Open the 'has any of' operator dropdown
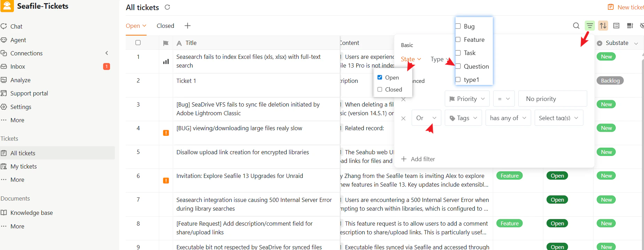The width and height of the screenshot is (644, 250). (508, 118)
